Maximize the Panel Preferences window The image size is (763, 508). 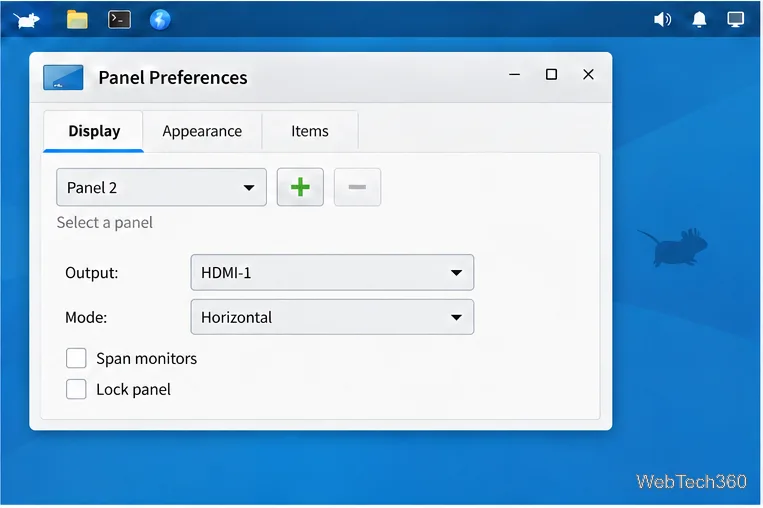coord(551,74)
